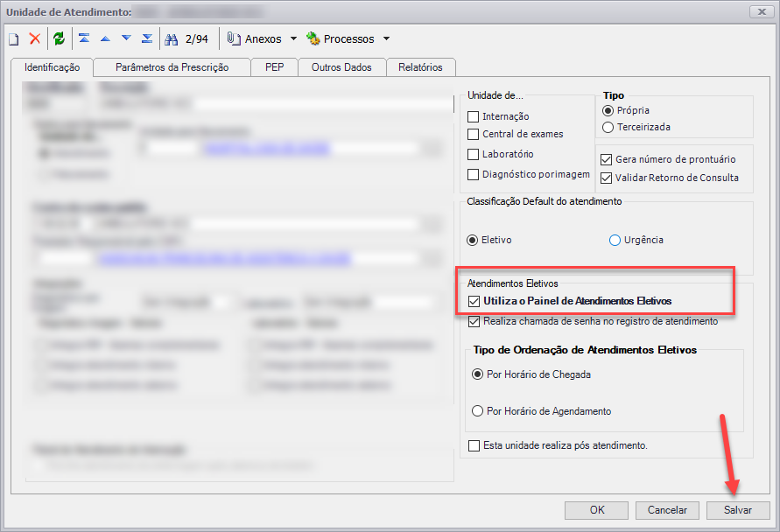Check Diagnóstico por imagem checkbox

(x=473, y=174)
